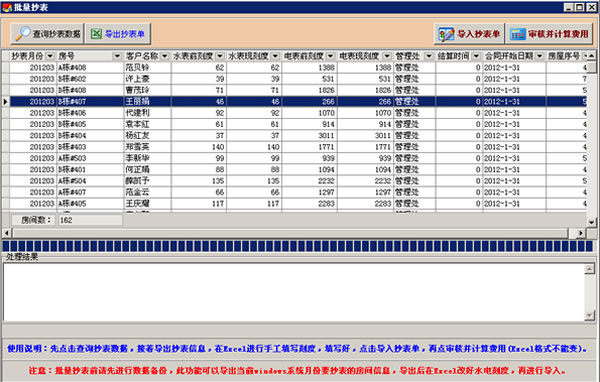Click customer name 杨红友
Image resolution: width=600 pixels, height=382 pixels.
pyautogui.click(x=137, y=135)
